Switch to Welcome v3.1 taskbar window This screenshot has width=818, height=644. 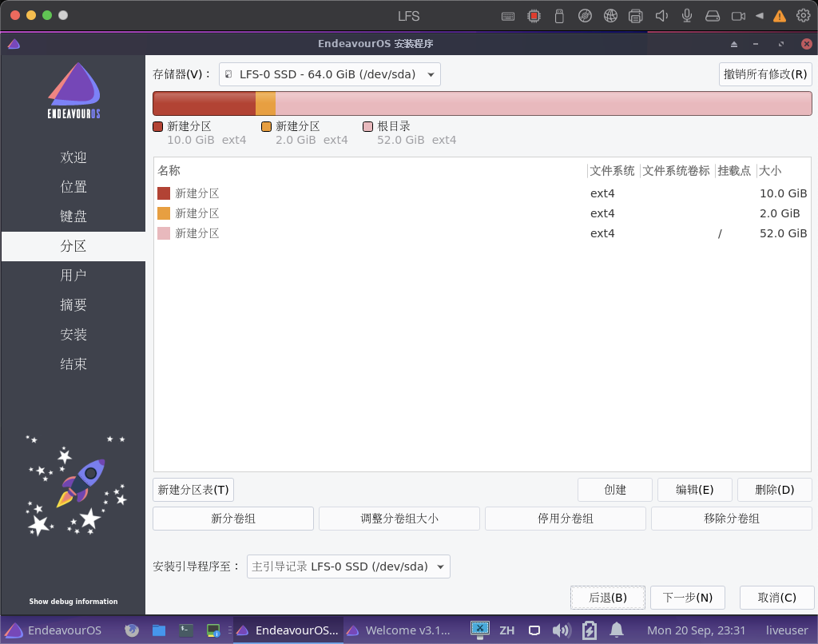[x=399, y=630]
